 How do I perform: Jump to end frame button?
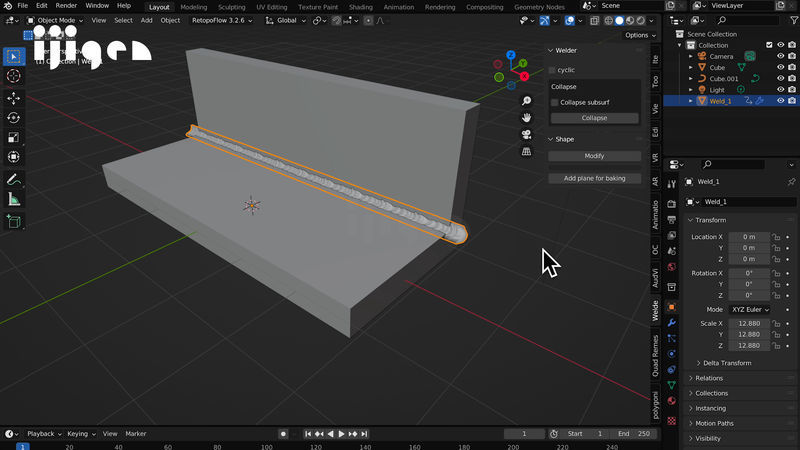[364, 434]
